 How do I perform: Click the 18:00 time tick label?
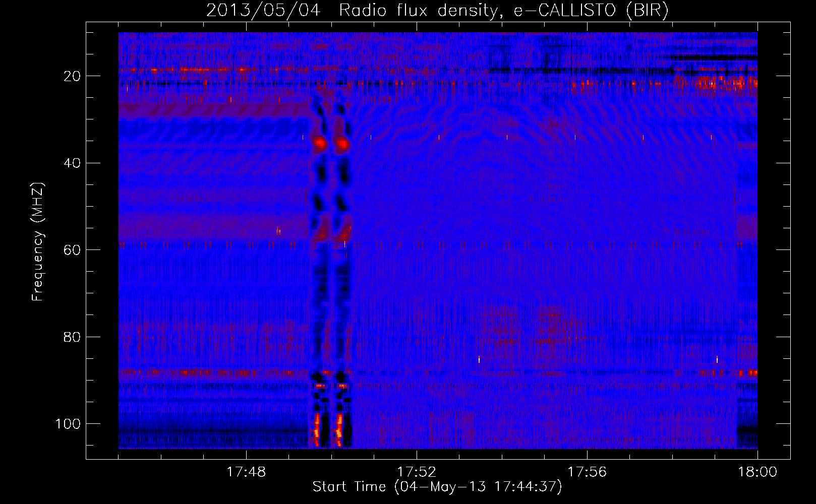[x=757, y=472]
